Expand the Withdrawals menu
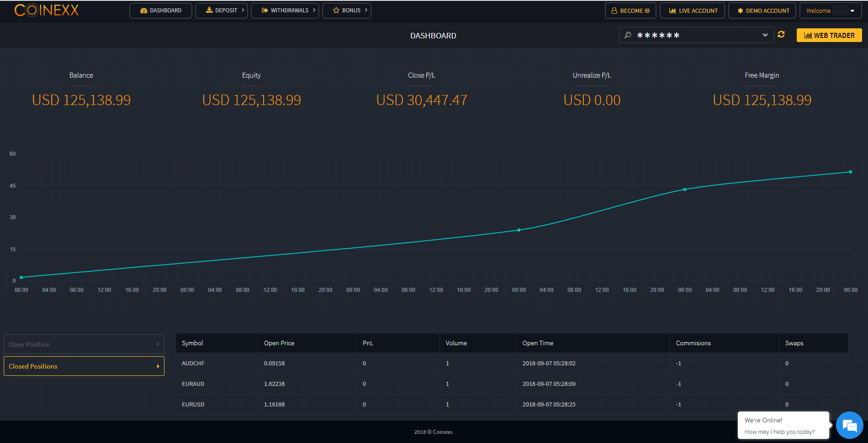 (285, 11)
